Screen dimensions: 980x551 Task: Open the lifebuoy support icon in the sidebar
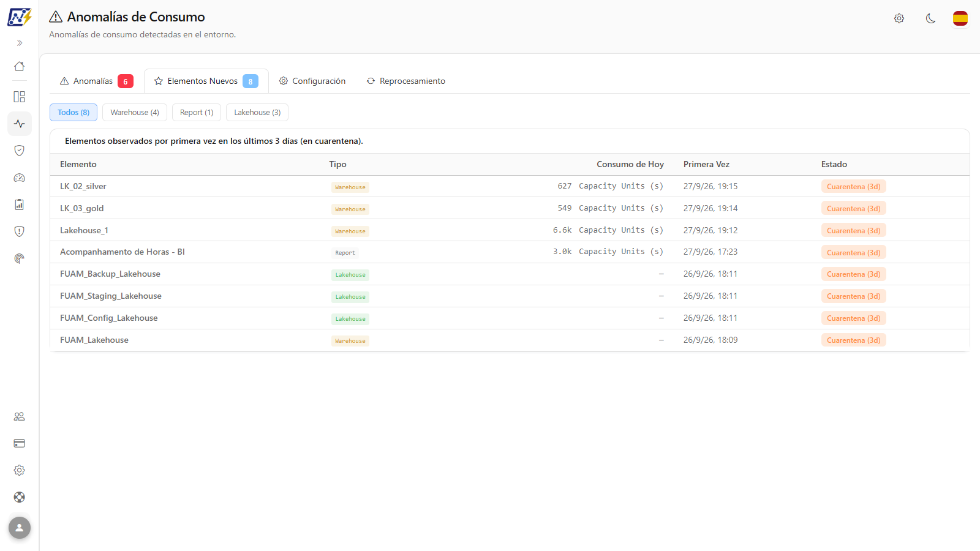[20, 497]
